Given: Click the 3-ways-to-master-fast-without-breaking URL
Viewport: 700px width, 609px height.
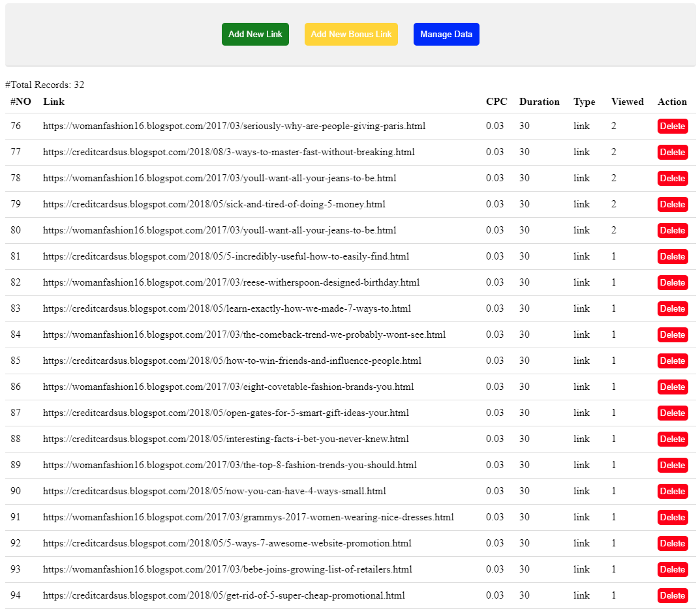Looking at the screenshot, I should (x=228, y=152).
